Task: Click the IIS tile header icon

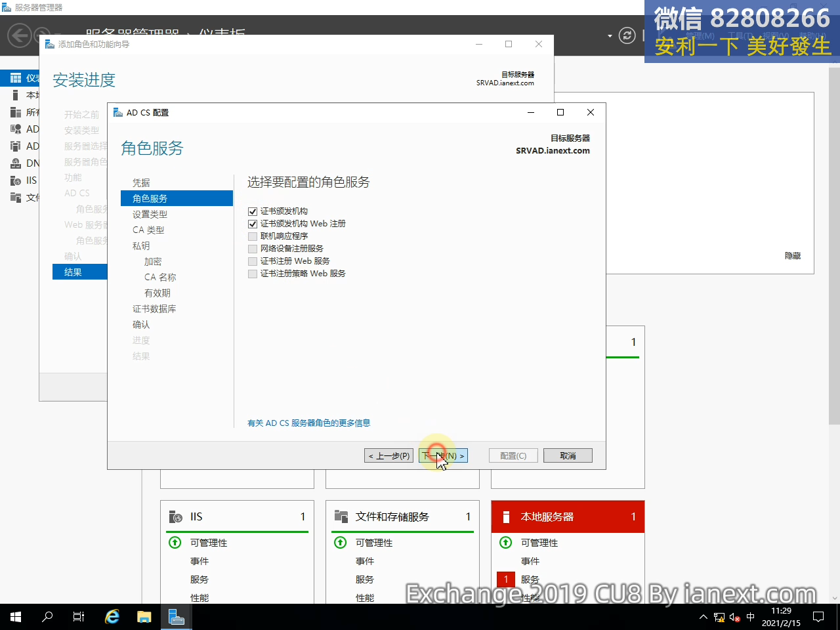Action: (175, 517)
